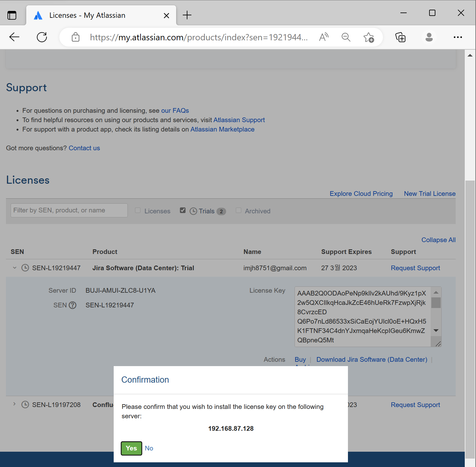This screenshot has height=467, width=476.
Task: Click the address bar URL
Action: [199, 37]
